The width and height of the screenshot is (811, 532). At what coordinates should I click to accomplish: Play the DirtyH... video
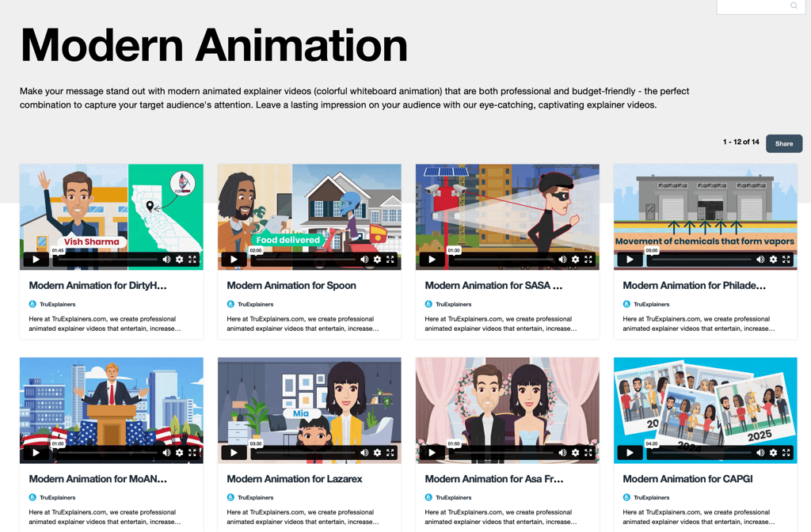pos(36,260)
